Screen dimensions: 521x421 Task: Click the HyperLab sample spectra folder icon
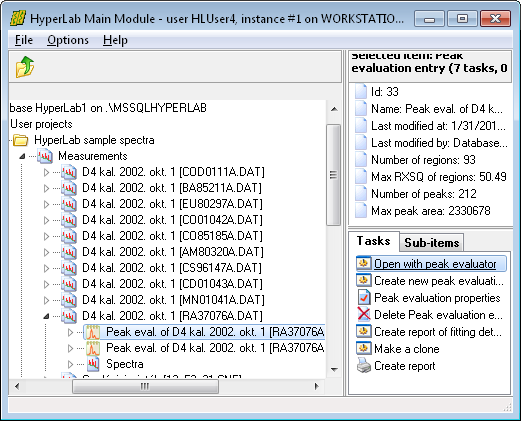(x=21, y=140)
